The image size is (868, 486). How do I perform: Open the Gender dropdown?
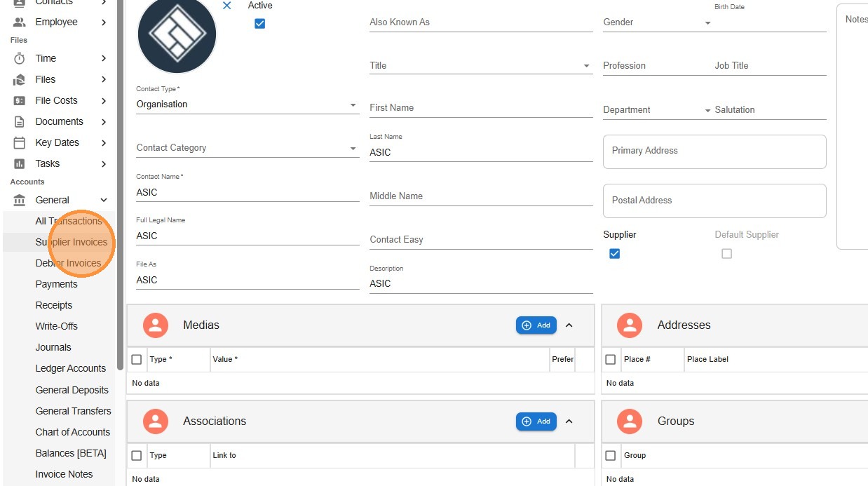coord(657,22)
